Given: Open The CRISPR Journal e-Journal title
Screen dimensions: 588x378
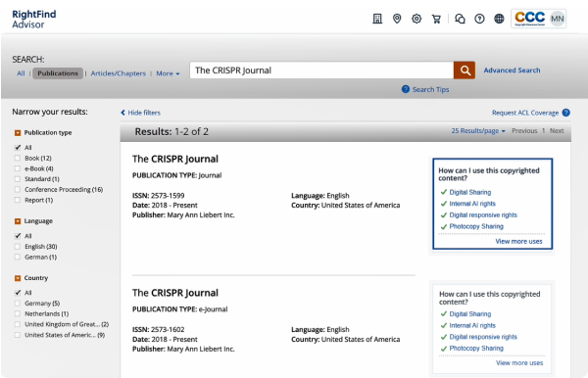Looking at the screenshot, I should pos(175,293).
